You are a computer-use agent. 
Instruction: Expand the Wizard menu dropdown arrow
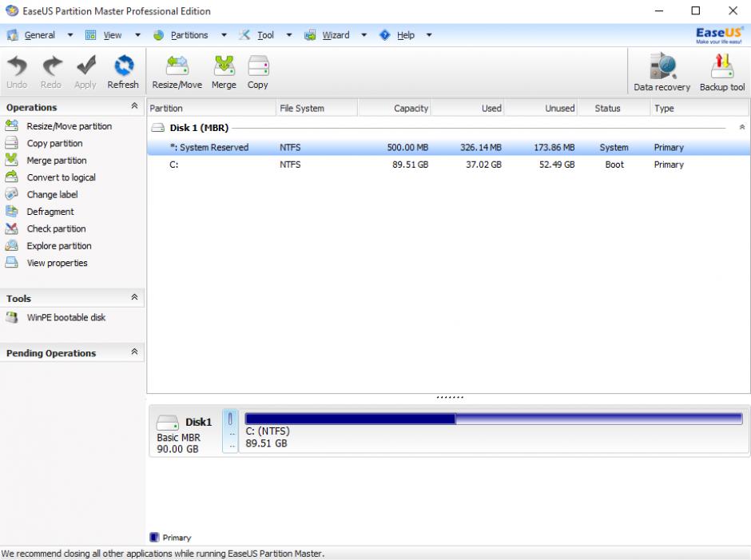[x=364, y=35]
